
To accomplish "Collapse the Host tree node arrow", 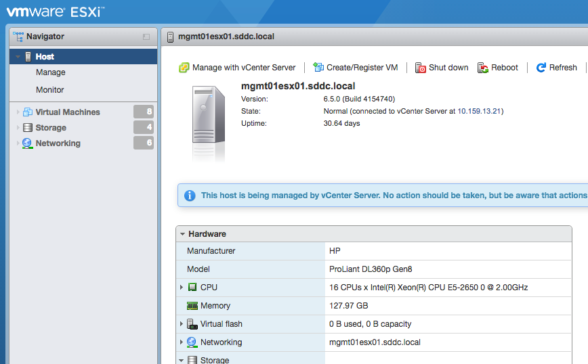I will pyautogui.click(x=18, y=57).
